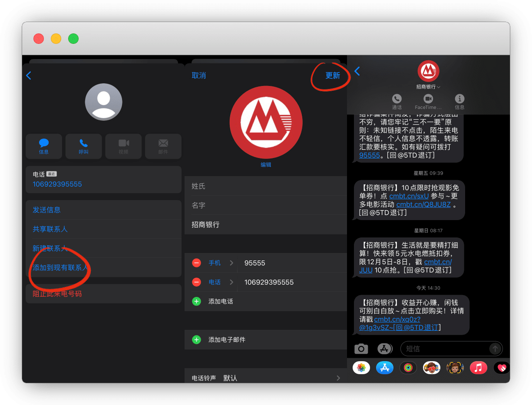Tap the info icon in conversation header
532x405 pixels.
click(x=459, y=99)
